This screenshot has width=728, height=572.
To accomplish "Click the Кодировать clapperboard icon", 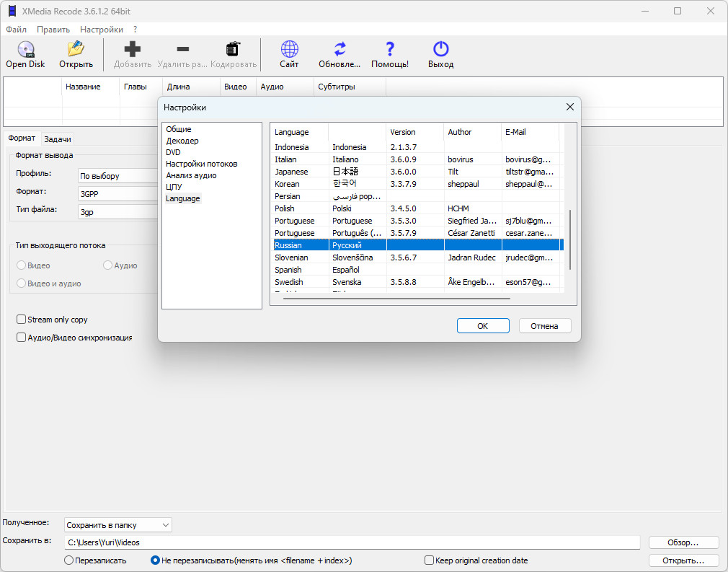I will coord(233,49).
